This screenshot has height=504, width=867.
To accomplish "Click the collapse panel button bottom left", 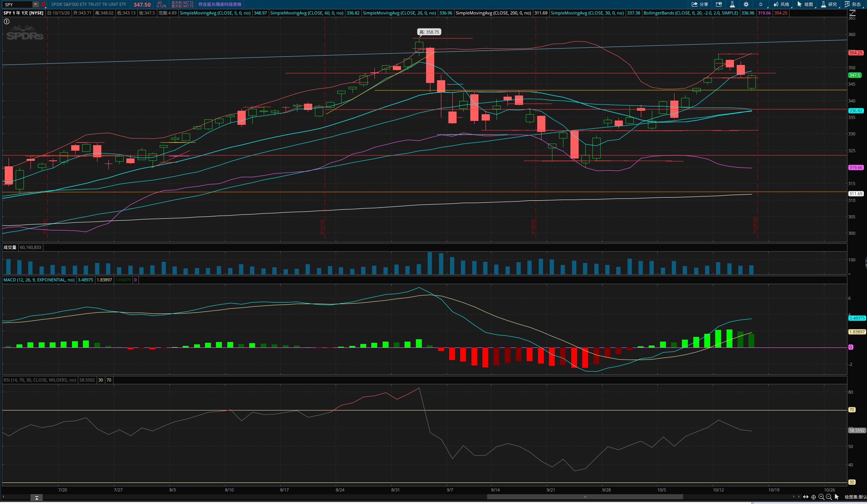I will [x=36, y=497].
